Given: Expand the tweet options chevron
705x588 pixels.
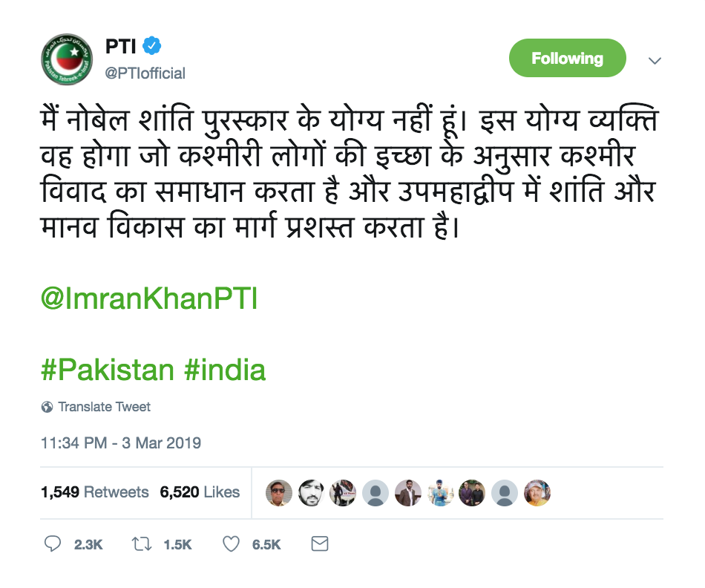Looking at the screenshot, I should click(x=655, y=60).
